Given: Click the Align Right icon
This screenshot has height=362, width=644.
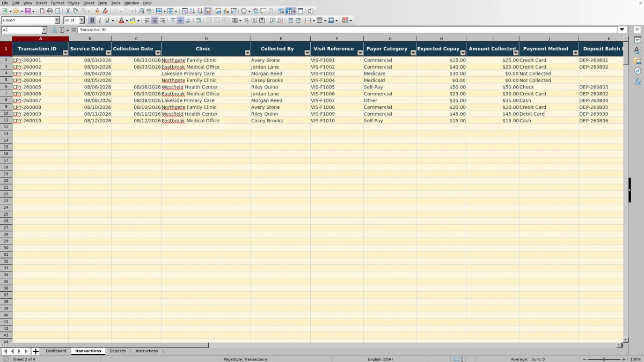Looking at the screenshot, I should tap(163, 20).
